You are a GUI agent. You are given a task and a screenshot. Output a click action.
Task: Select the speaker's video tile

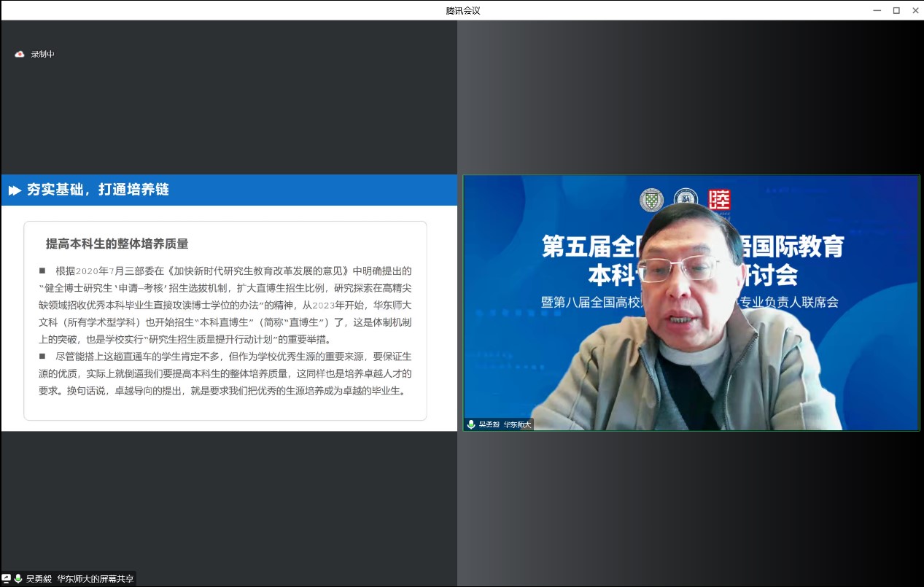click(691, 303)
